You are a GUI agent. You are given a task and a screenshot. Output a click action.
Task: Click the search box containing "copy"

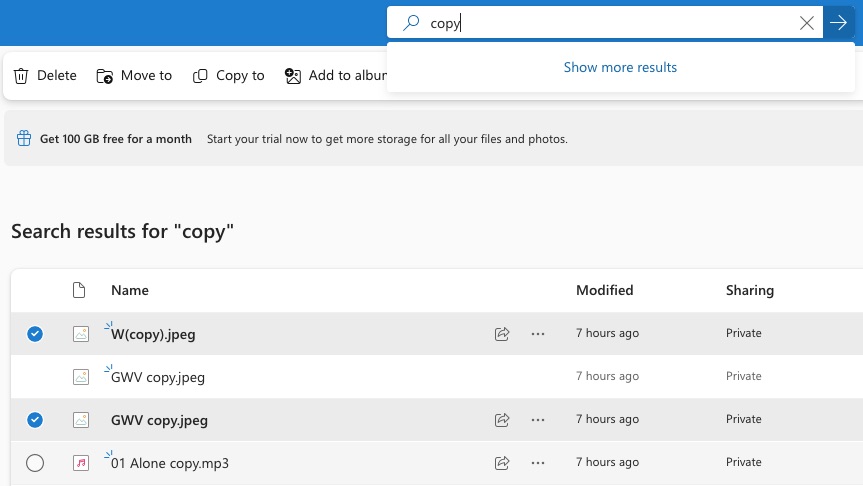point(605,23)
